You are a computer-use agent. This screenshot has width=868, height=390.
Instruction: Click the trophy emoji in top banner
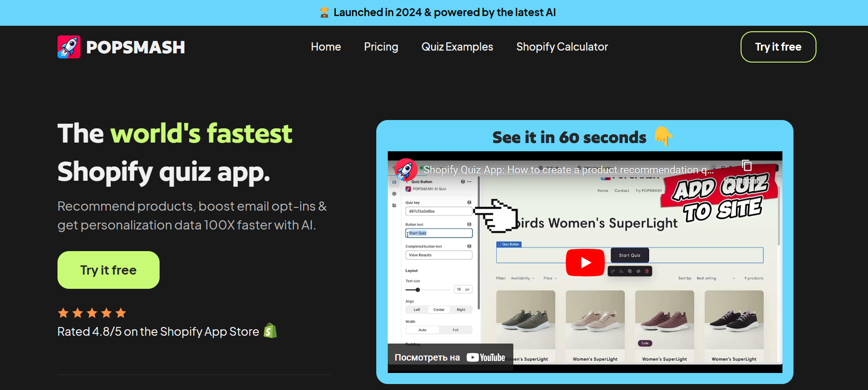(x=324, y=12)
